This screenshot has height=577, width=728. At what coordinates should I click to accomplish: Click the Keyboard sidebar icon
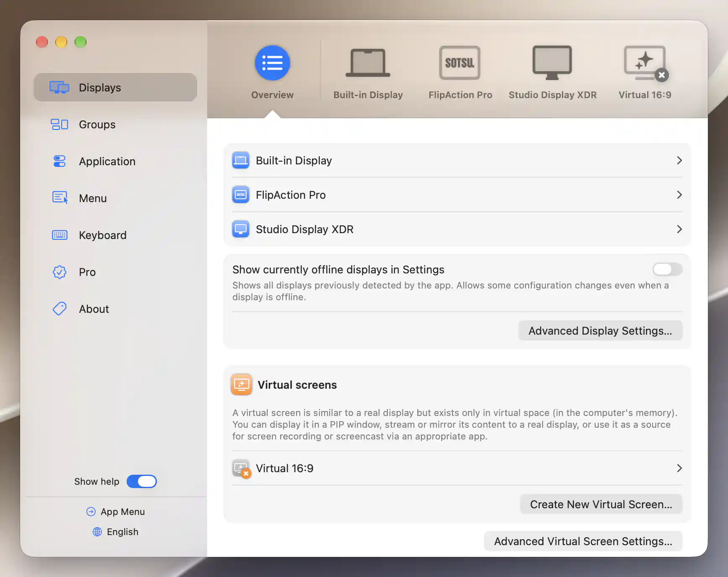[x=60, y=235]
